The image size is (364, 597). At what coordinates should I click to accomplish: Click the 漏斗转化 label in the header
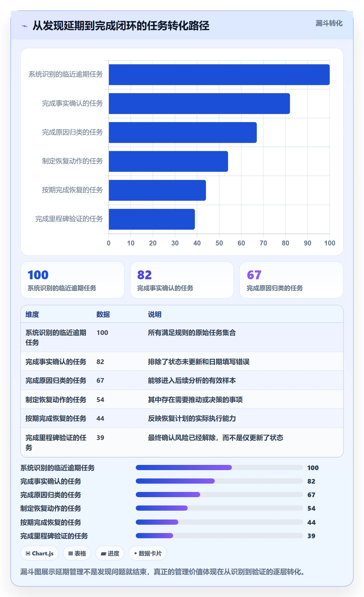[329, 23]
